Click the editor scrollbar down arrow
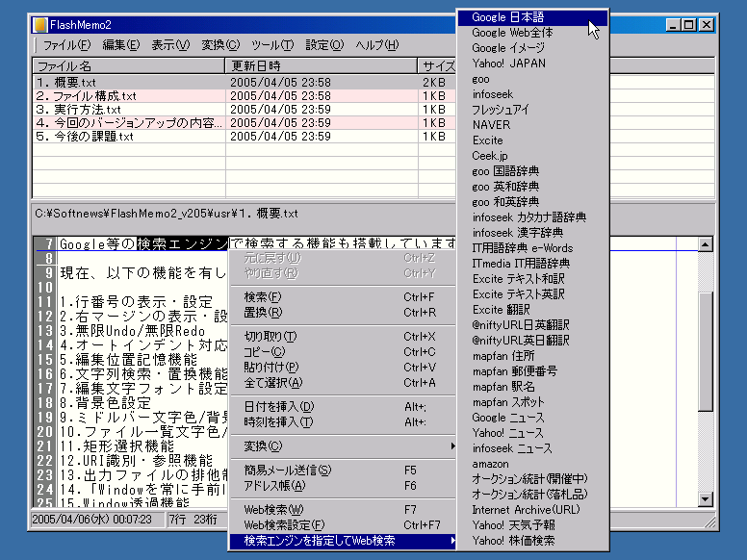This screenshot has height=560, width=747. (x=705, y=499)
